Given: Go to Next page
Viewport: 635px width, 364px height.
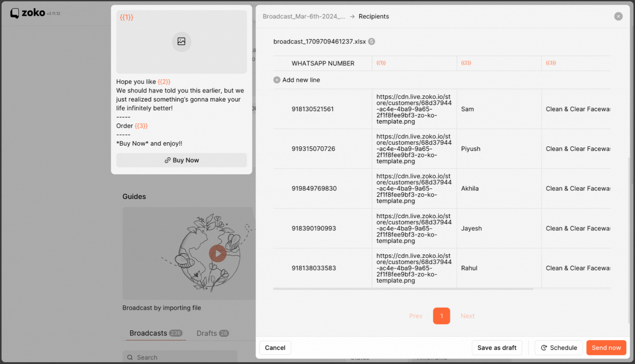Looking at the screenshot, I should point(467,316).
